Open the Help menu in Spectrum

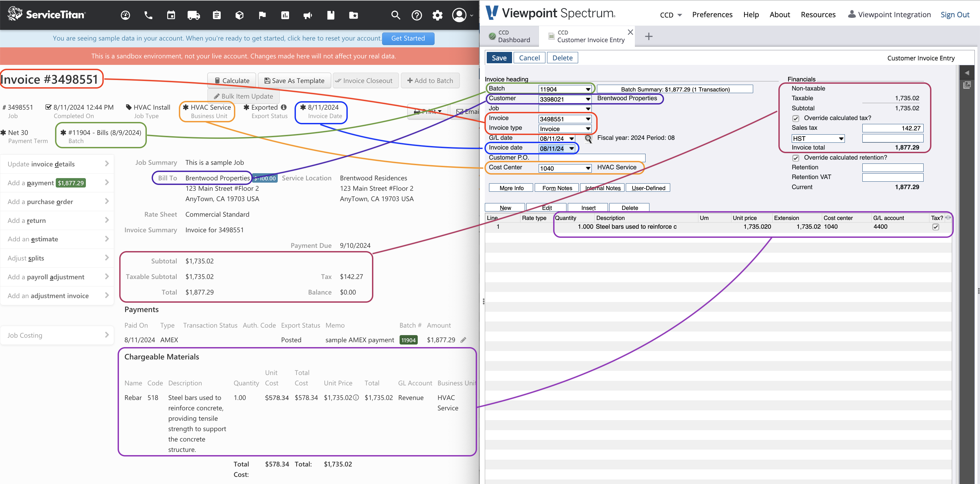[751, 15]
